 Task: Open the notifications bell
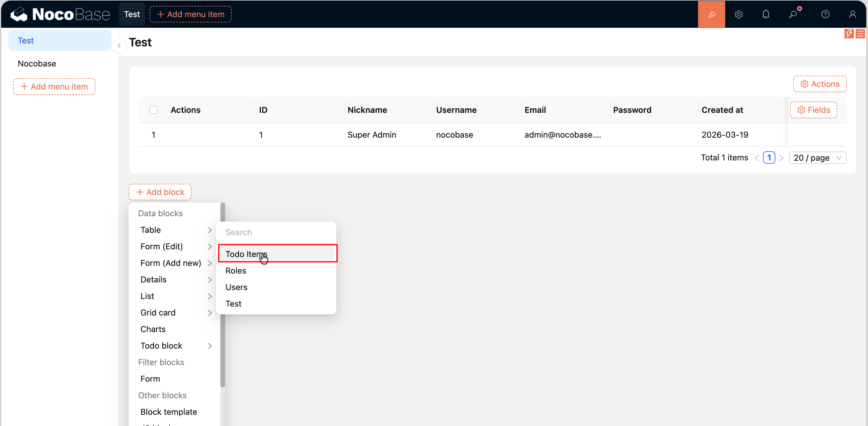[766, 14]
